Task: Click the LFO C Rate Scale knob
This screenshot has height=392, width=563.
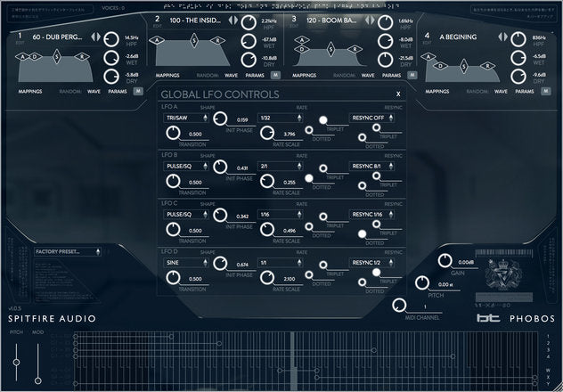Action: point(265,231)
